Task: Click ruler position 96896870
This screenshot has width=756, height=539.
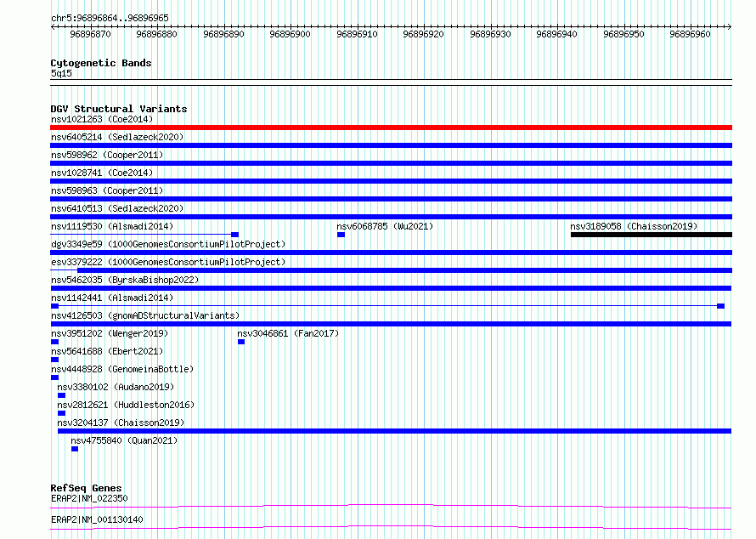Action: pyautogui.click(x=90, y=34)
